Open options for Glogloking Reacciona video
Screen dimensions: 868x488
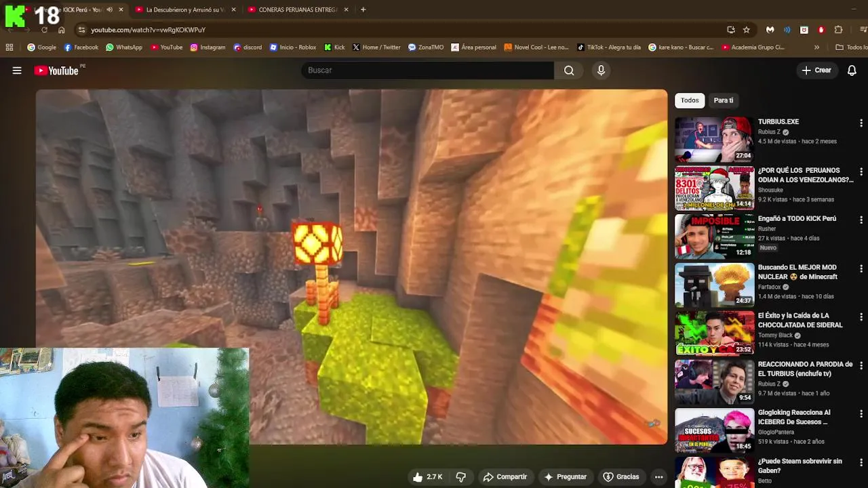tap(861, 414)
